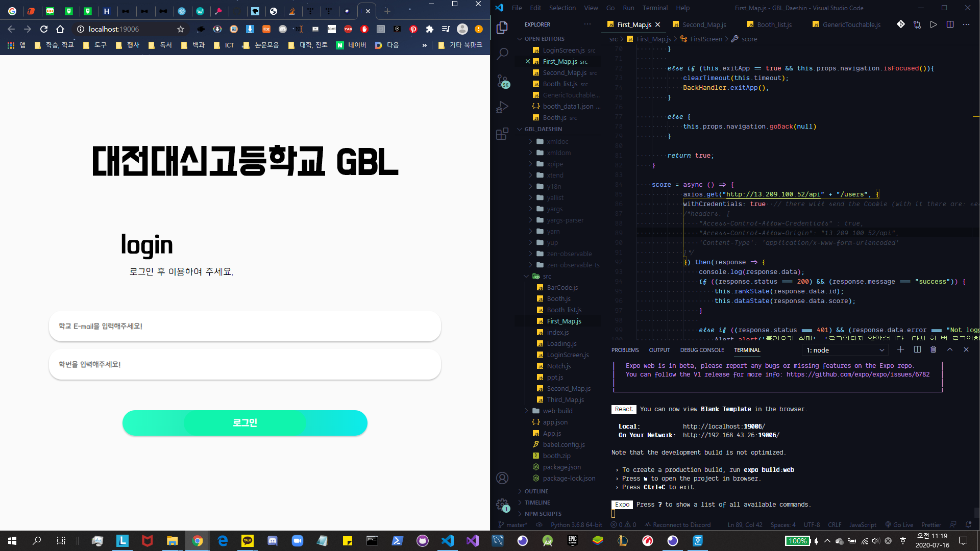Open the Terminal menu
Screen dimensions: 980x551
655,8
